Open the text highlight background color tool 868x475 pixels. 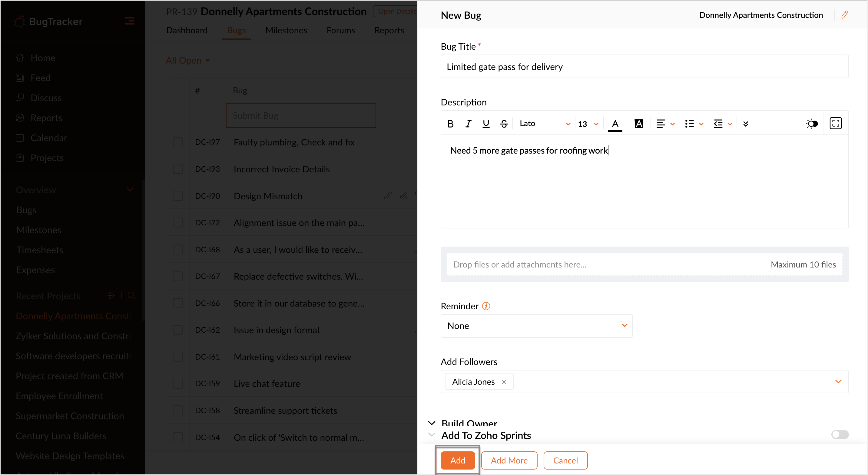[x=638, y=124]
